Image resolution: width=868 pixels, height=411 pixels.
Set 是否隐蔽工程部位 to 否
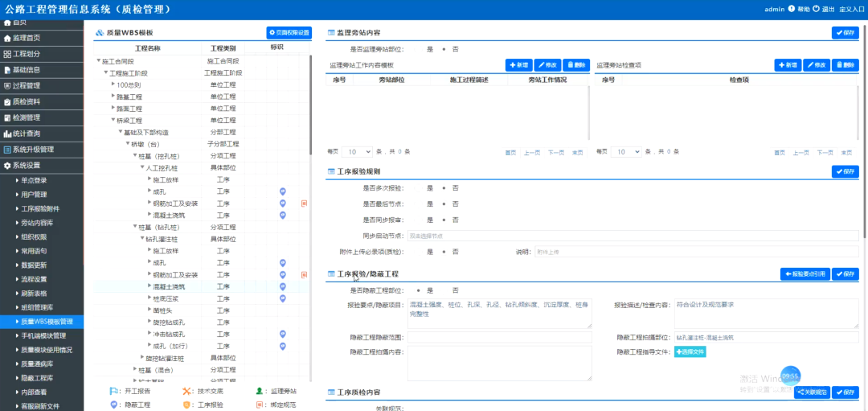[x=444, y=290]
